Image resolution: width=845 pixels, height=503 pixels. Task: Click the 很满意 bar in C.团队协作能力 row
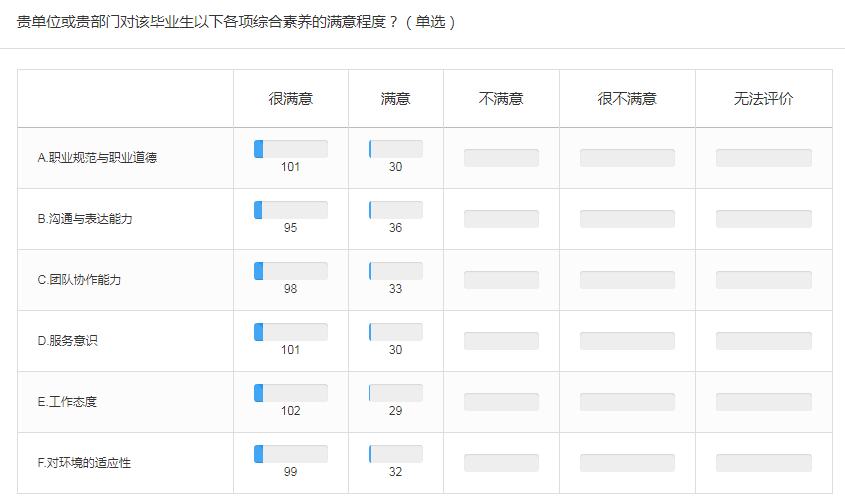tap(291, 271)
